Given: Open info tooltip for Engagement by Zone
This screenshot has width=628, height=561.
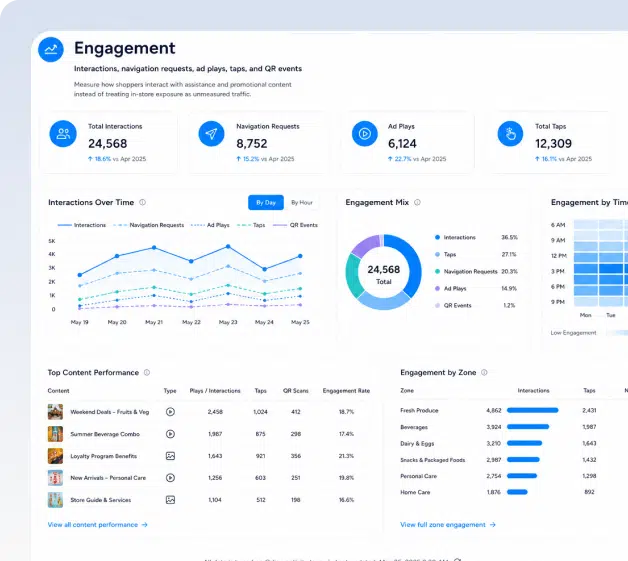Looking at the screenshot, I should coord(484,372).
